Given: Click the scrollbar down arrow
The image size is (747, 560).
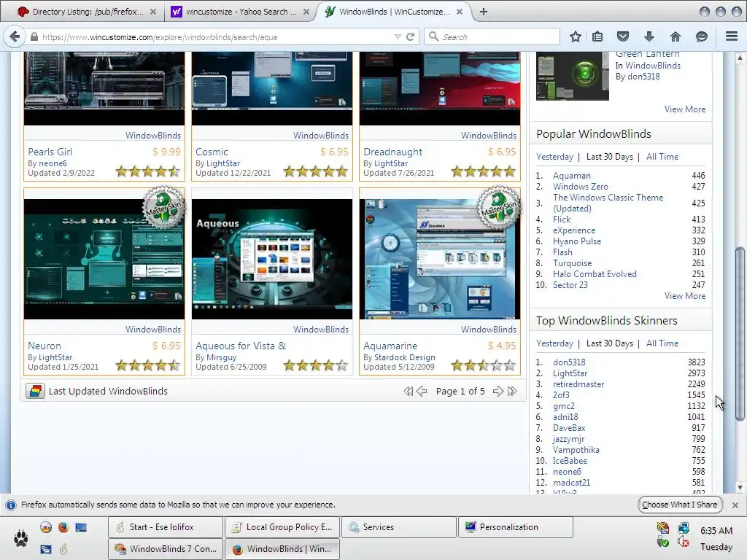Looking at the screenshot, I should tap(740, 487).
